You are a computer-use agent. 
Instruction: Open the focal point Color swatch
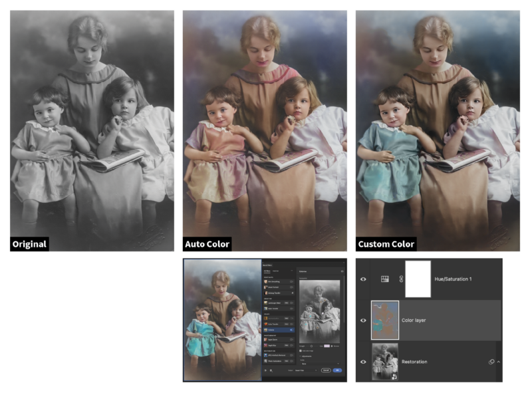tap(327, 346)
